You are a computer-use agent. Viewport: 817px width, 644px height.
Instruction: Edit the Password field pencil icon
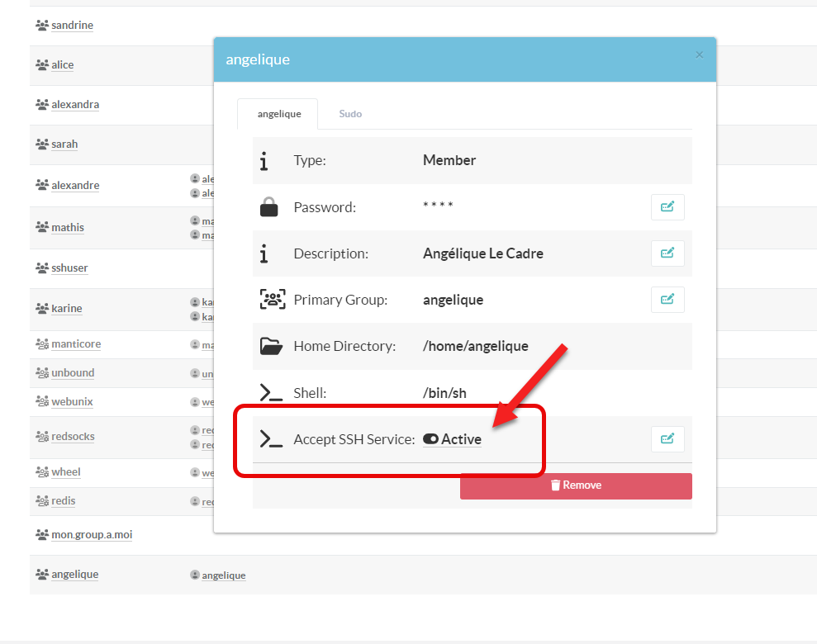point(667,207)
